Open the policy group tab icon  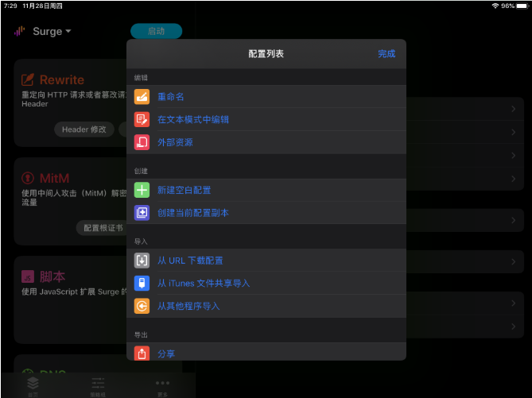[x=98, y=383]
